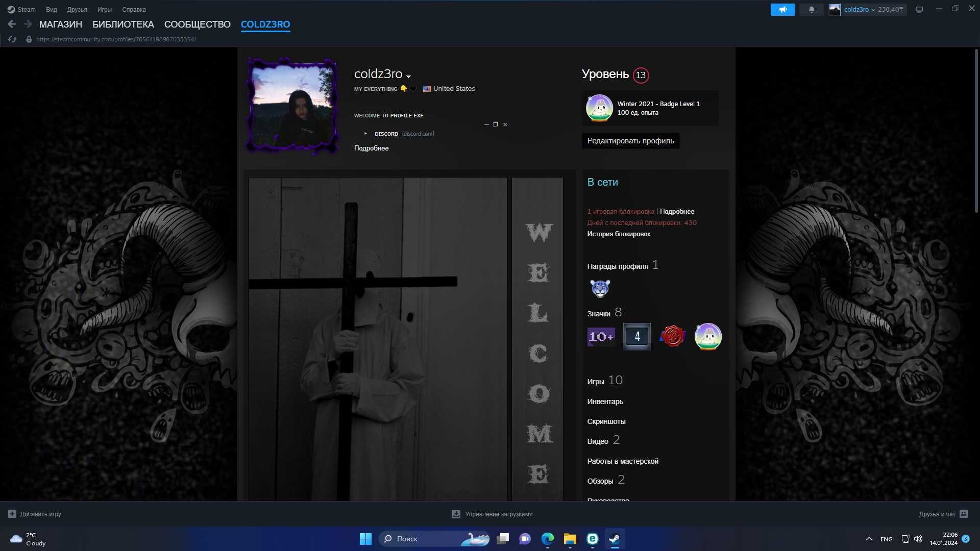The height and width of the screenshot is (551, 980).
Task: Open notifications bell
Action: (x=811, y=9)
